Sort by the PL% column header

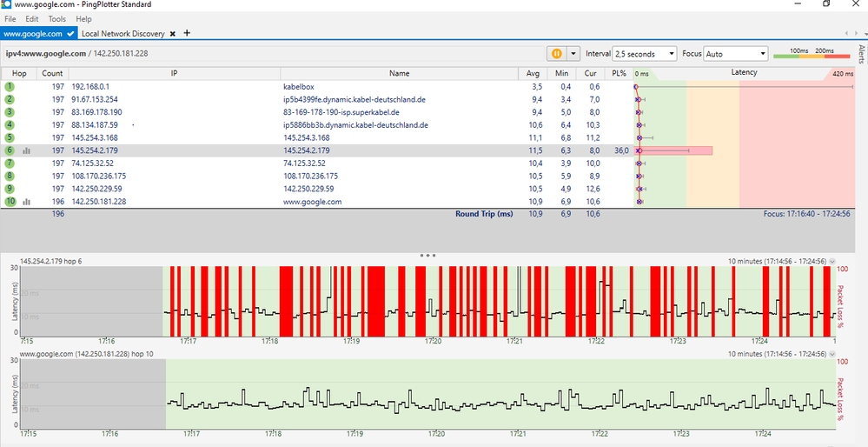pyautogui.click(x=619, y=74)
